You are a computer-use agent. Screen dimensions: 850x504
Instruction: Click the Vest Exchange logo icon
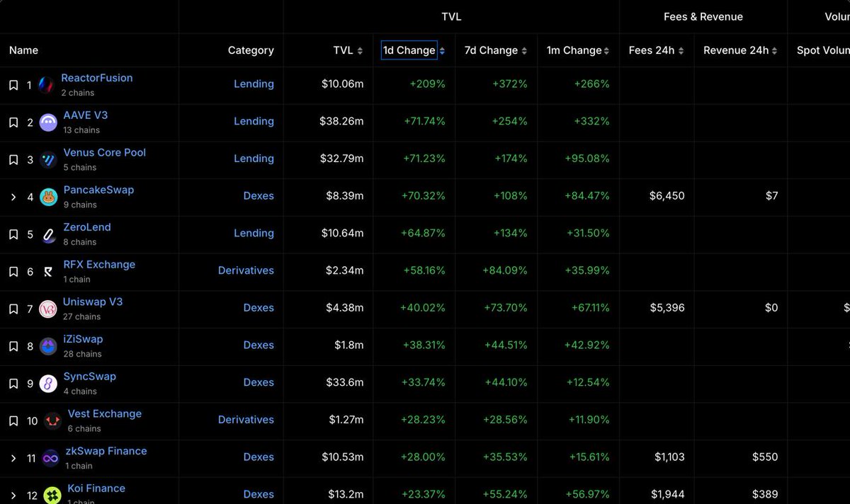[52, 421]
